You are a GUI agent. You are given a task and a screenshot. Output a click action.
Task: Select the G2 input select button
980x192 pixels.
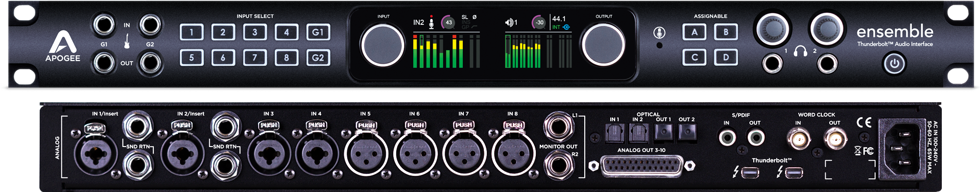[x=318, y=58]
